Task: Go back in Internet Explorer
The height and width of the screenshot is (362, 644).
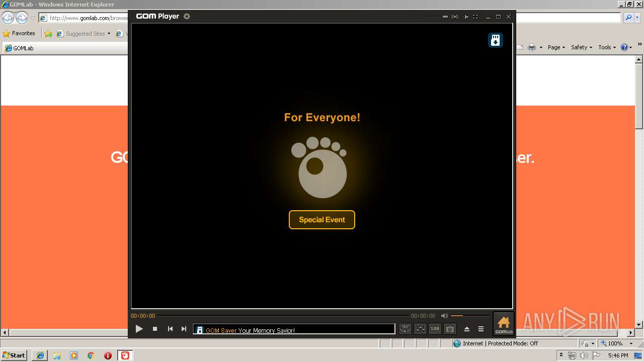Action: [x=8, y=18]
